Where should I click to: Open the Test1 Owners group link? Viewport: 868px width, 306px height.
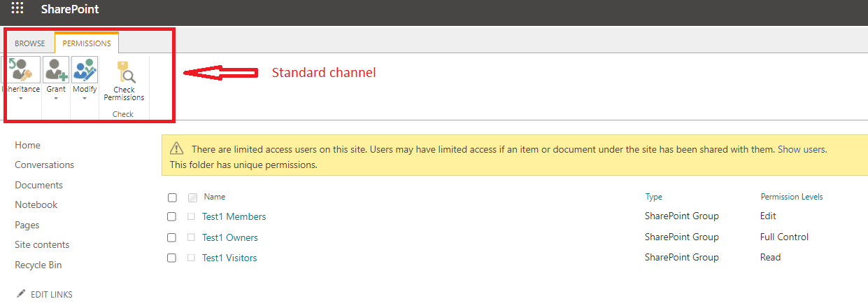coord(230,237)
